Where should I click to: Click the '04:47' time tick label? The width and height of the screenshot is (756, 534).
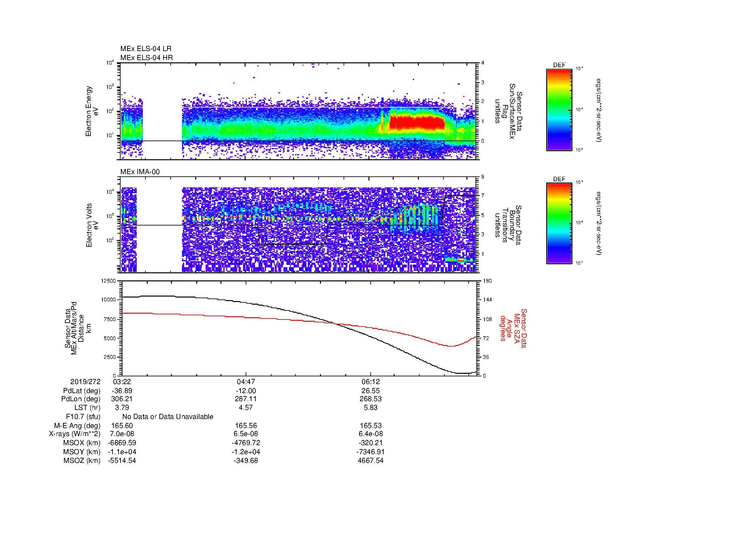[x=246, y=382]
